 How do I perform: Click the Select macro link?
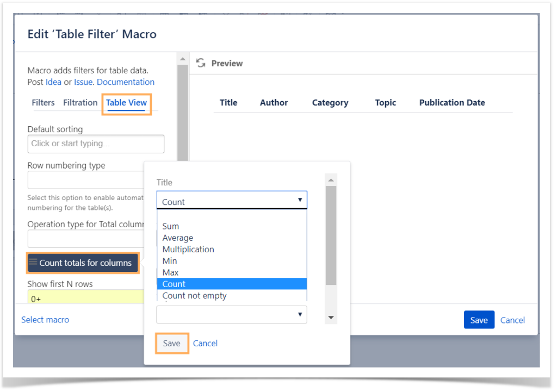click(x=45, y=320)
